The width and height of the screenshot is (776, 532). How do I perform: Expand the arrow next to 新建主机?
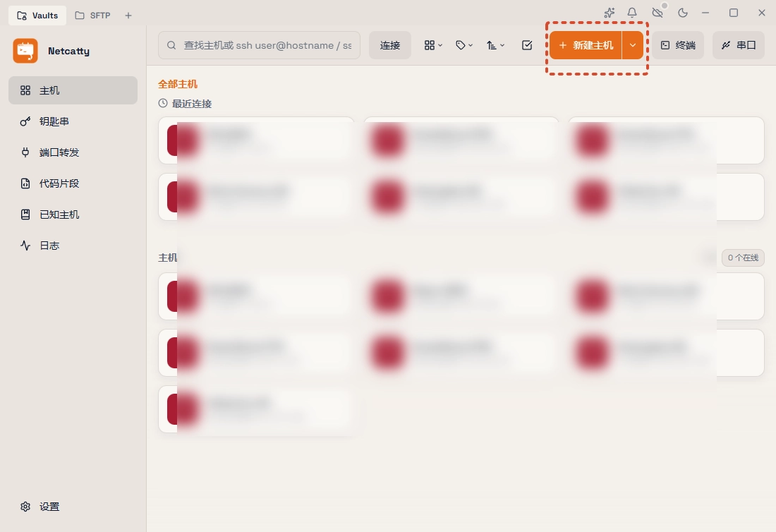pyautogui.click(x=633, y=45)
